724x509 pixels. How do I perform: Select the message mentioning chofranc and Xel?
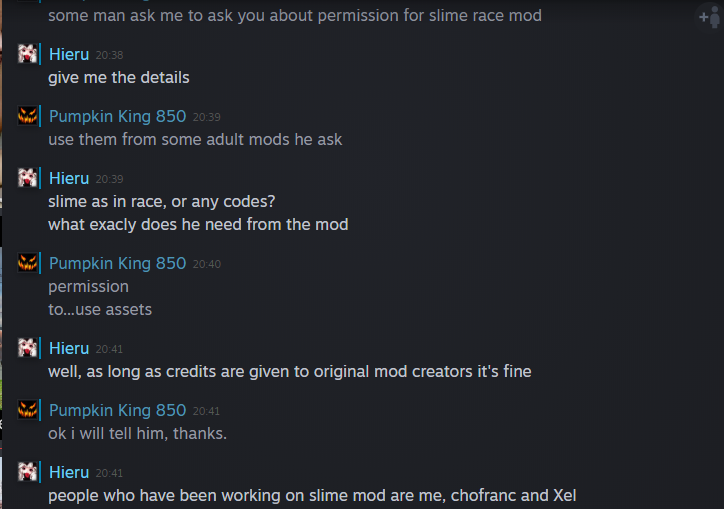[312, 496]
